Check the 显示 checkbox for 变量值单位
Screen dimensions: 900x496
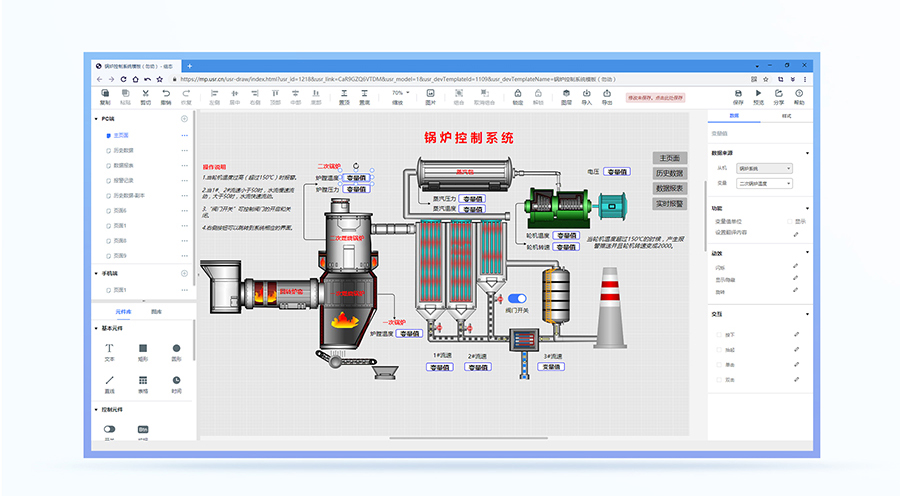[x=791, y=221]
